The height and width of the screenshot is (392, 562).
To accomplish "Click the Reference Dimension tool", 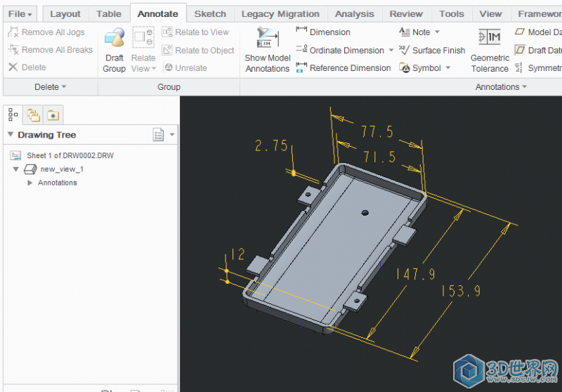I will point(343,68).
